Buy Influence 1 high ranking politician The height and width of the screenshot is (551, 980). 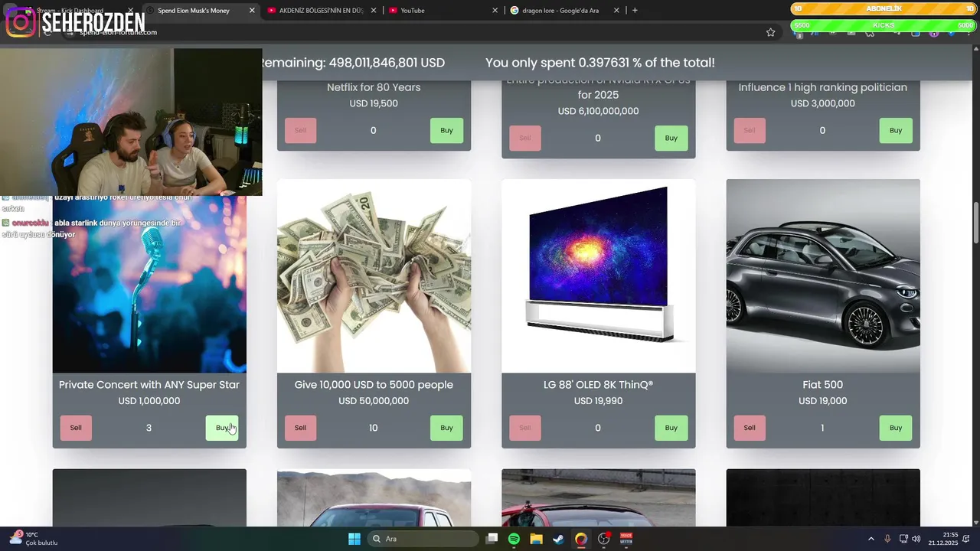click(896, 130)
